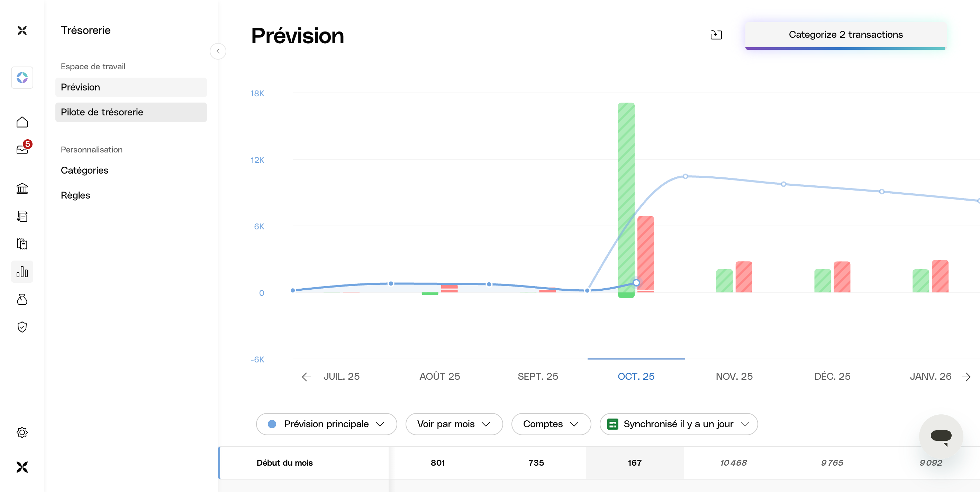Go to Catégories in sidebar
Viewport: 980px width, 492px height.
[84, 170]
